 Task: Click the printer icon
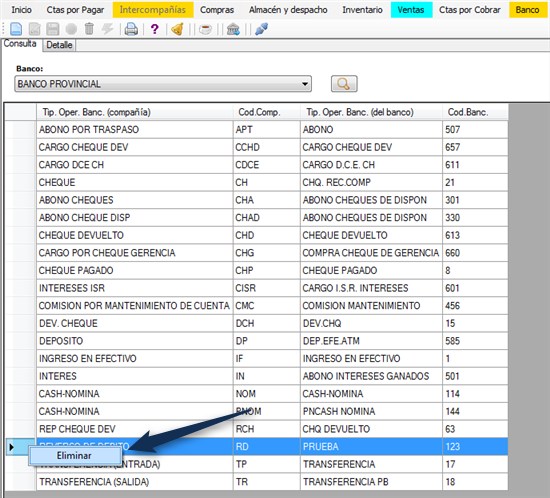pyautogui.click(x=131, y=29)
